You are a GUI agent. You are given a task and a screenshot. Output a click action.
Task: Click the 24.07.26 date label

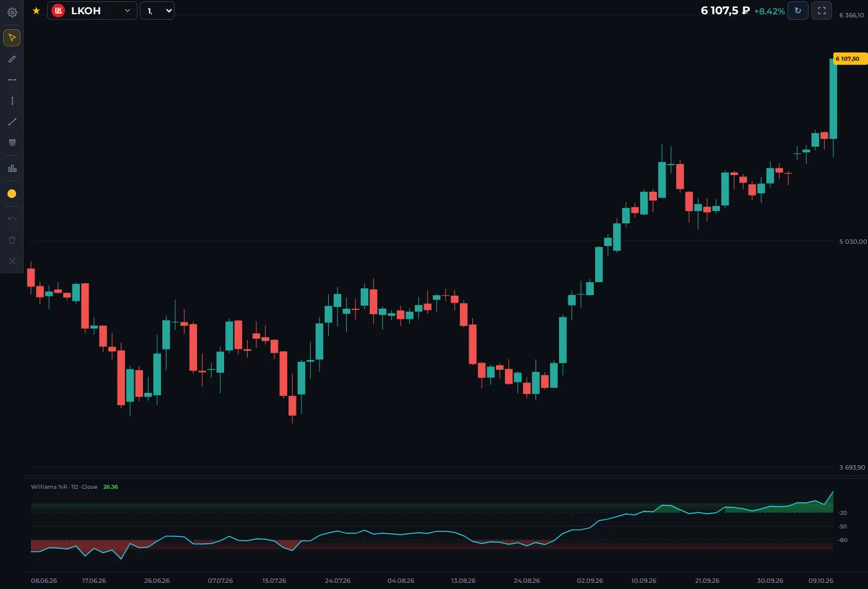coord(337,580)
